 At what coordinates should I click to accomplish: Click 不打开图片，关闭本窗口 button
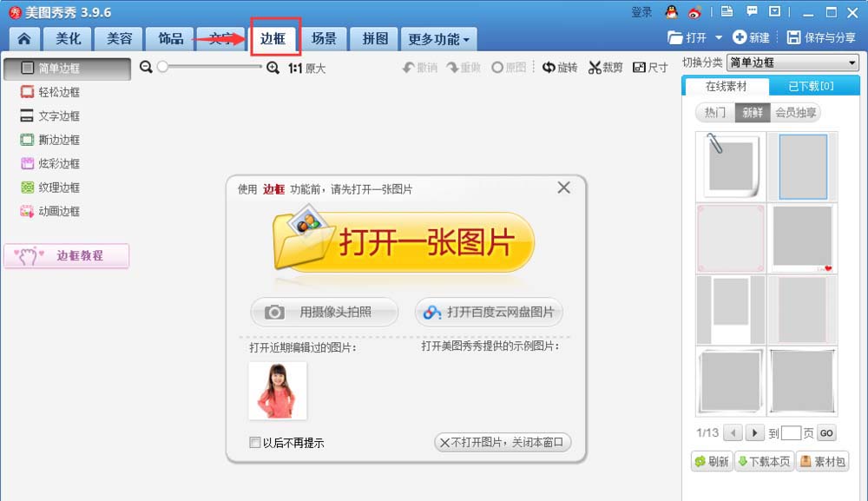(502, 442)
